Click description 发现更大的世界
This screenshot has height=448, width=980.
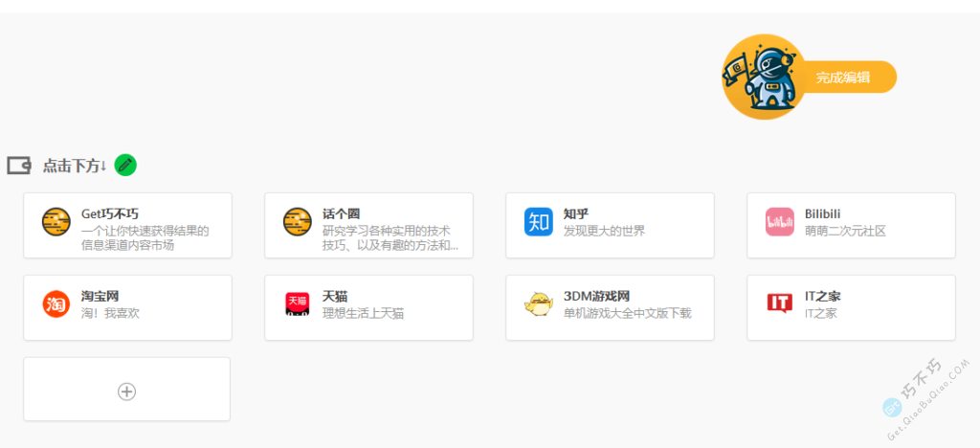point(605,232)
